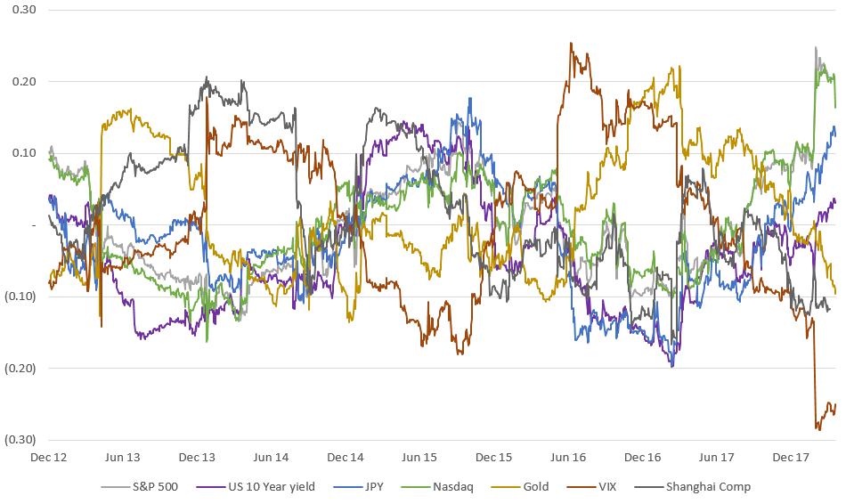This screenshot has height=504, width=846.
Task: Click the 0.30 y-axis label
Action: (24, 10)
